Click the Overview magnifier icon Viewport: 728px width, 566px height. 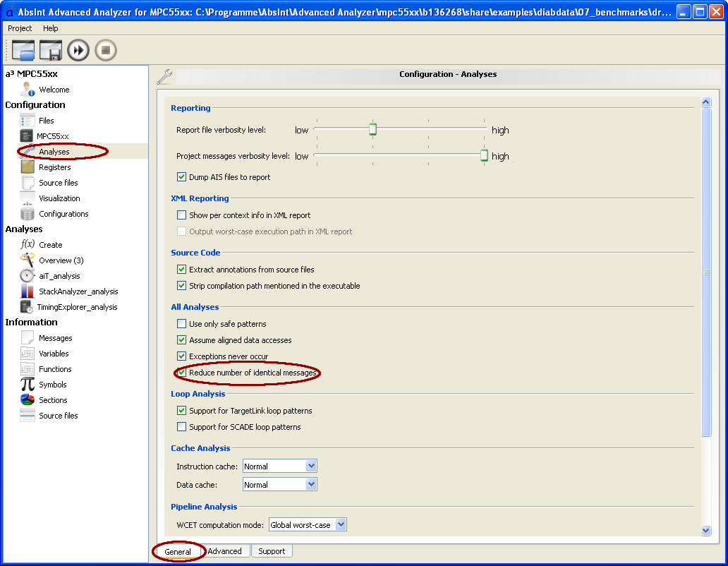tap(28, 260)
